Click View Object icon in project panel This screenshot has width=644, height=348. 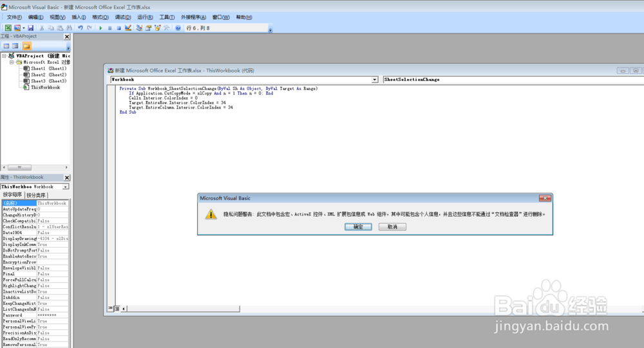(x=15, y=46)
